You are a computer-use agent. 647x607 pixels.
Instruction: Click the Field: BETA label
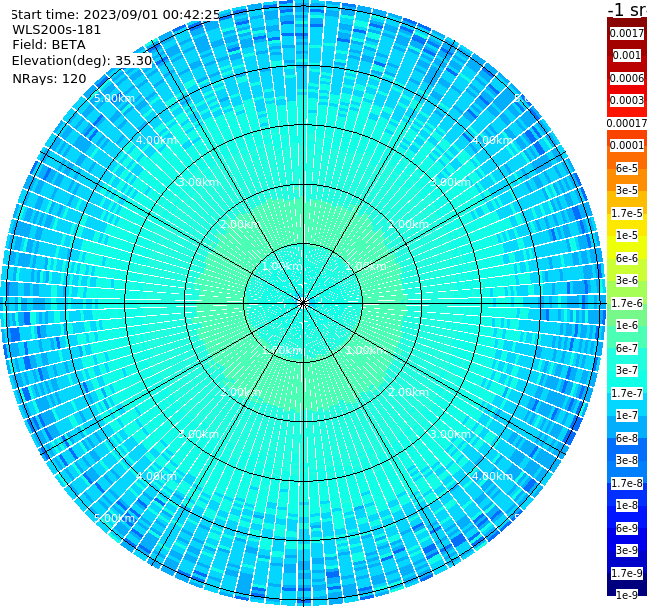click(49, 45)
